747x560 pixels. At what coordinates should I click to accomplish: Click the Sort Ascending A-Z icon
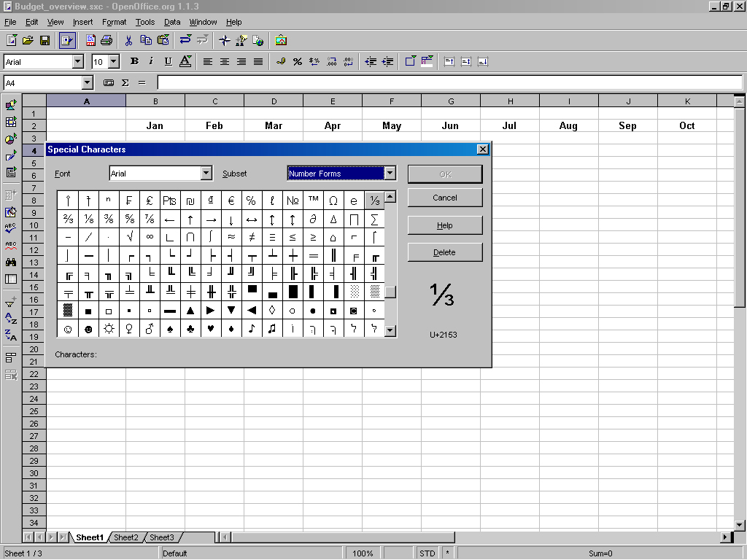coord(11,319)
